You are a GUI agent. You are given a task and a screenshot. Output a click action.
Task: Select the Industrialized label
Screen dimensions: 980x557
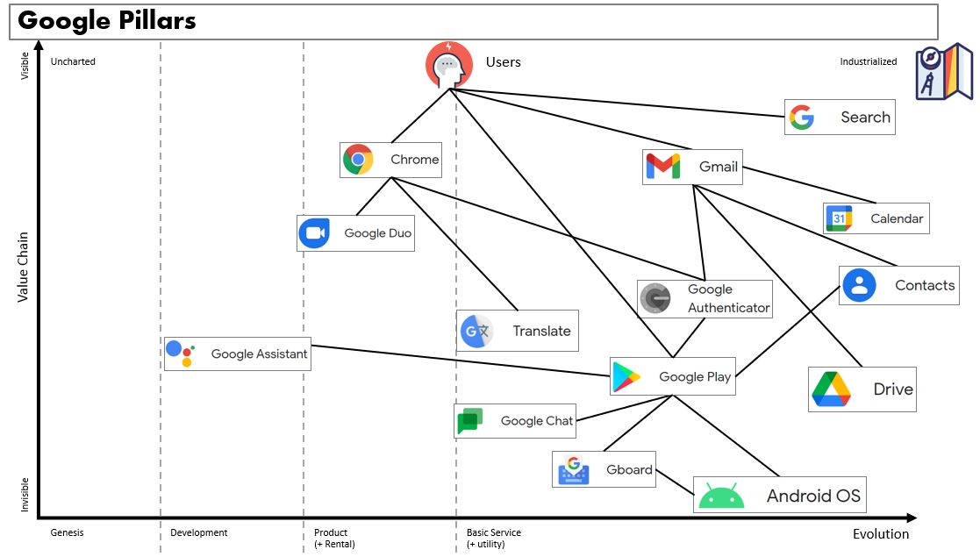coord(868,61)
